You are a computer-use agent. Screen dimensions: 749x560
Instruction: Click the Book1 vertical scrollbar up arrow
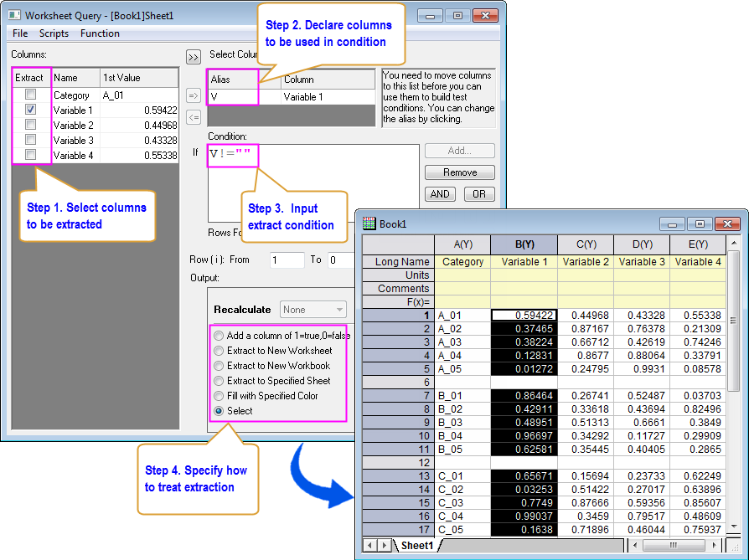(733, 244)
